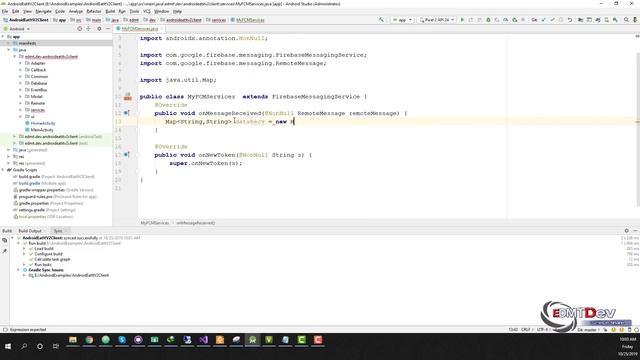The image size is (640, 360).
Task: Open the Navigate menu
Action: point(43,11)
